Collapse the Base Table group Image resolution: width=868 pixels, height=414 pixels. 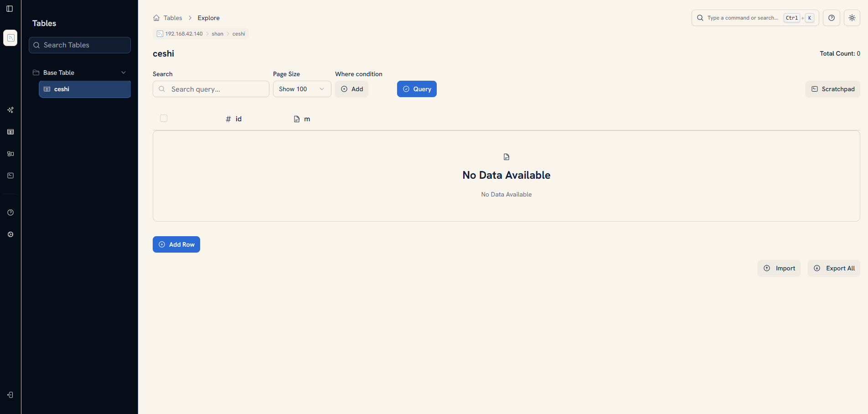point(80,72)
